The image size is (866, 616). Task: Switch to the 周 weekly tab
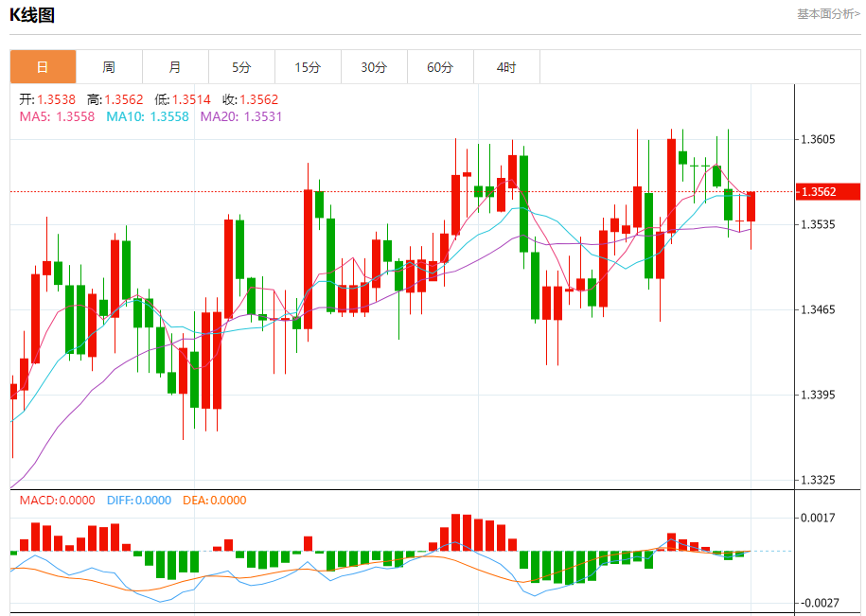pyautogui.click(x=110, y=67)
